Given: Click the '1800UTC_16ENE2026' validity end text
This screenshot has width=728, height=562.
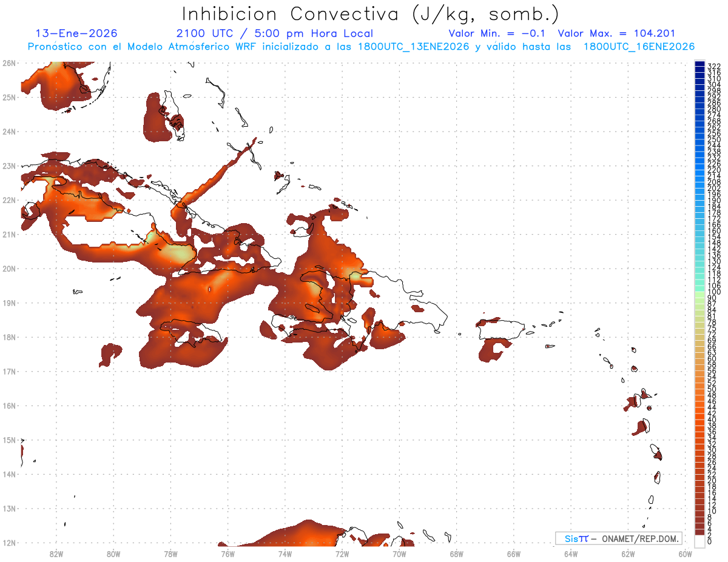Looking at the screenshot, I should click(x=639, y=47).
